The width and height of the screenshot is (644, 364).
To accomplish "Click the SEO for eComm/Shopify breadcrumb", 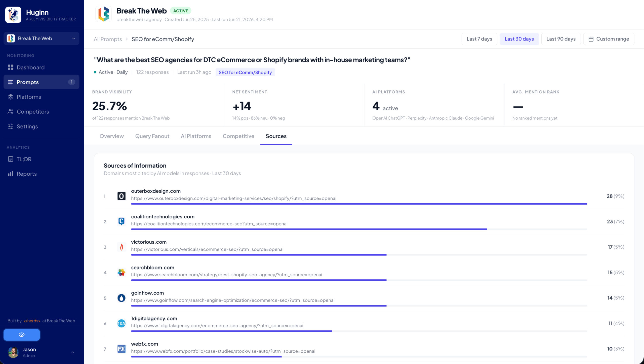I will tap(163, 39).
